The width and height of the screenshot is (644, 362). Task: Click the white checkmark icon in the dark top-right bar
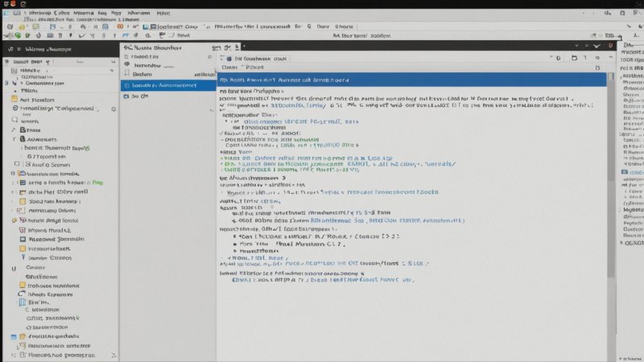click(597, 46)
